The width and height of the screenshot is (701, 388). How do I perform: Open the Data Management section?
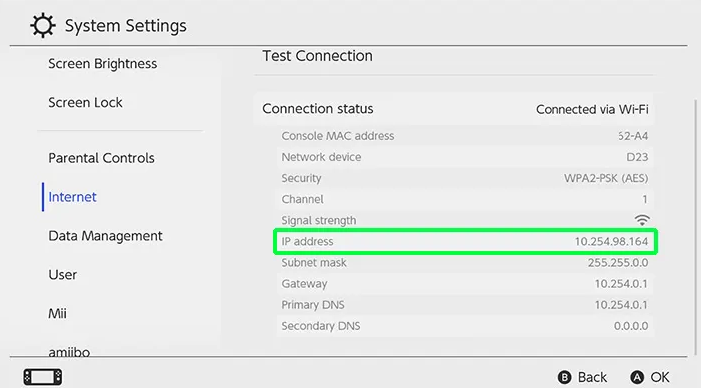coord(106,236)
